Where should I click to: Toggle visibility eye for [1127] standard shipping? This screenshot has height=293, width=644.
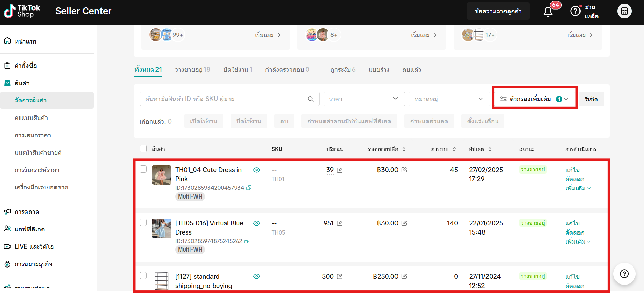257,276
